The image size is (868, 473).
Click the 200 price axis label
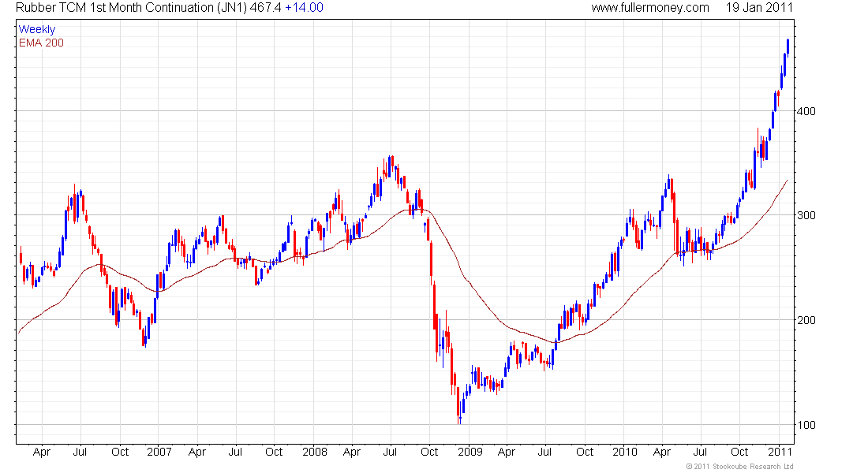[x=806, y=320]
